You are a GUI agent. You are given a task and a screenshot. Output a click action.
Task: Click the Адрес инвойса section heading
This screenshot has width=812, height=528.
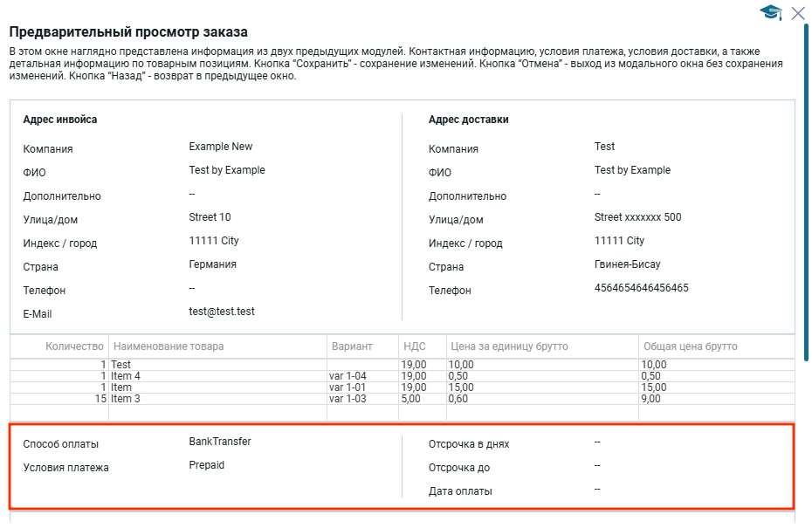(60, 120)
